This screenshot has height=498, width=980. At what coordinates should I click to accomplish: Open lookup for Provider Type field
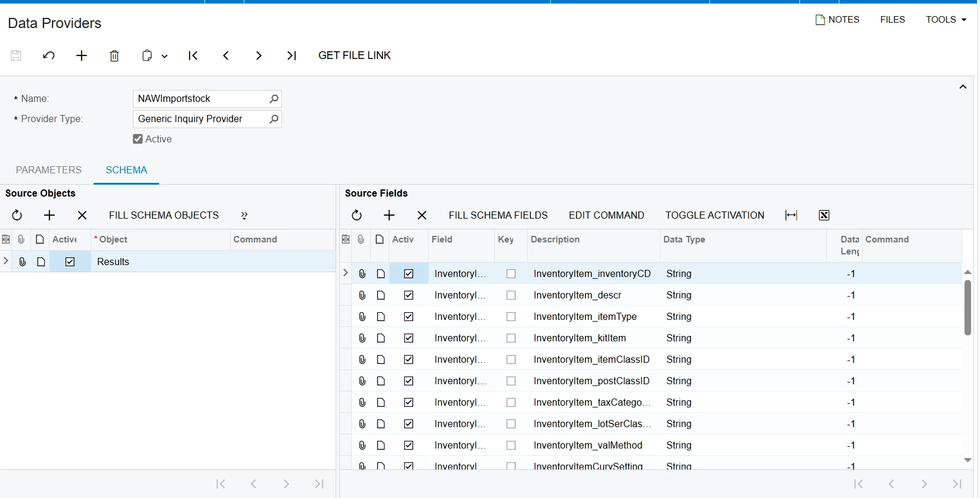coord(274,119)
